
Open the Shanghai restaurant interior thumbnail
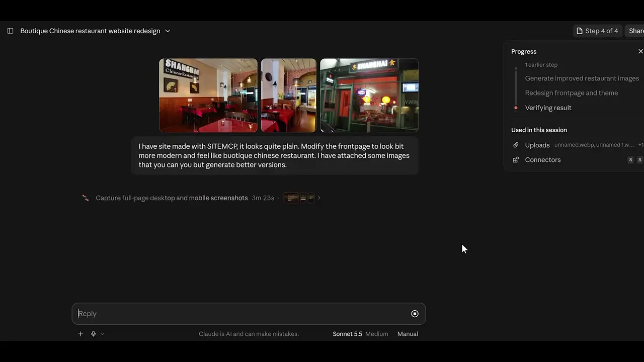point(208,96)
